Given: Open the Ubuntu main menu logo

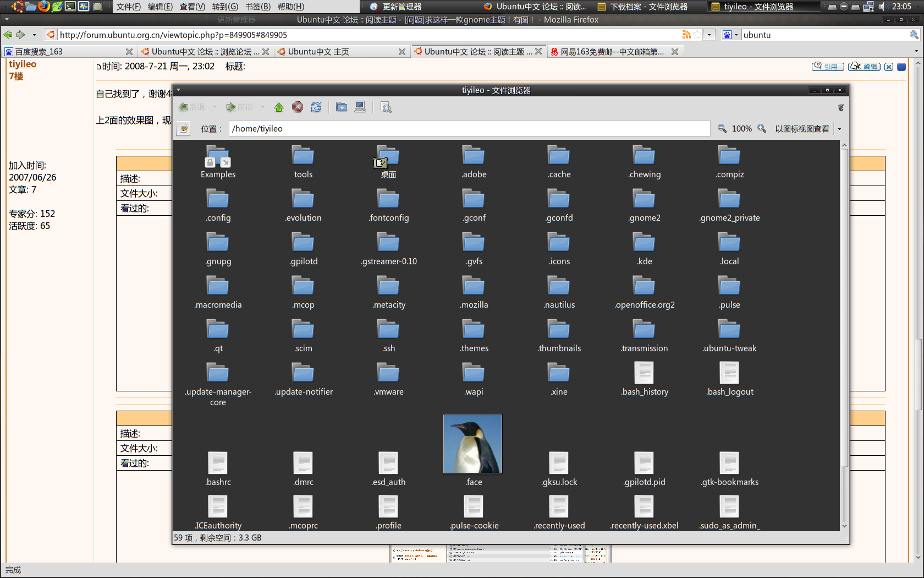Looking at the screenshot, I should (18, 7).
